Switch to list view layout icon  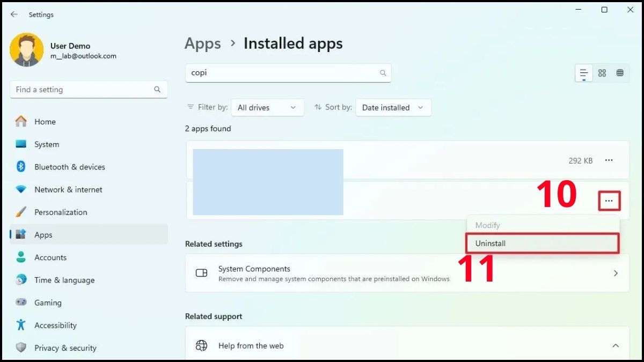point(584,73)
